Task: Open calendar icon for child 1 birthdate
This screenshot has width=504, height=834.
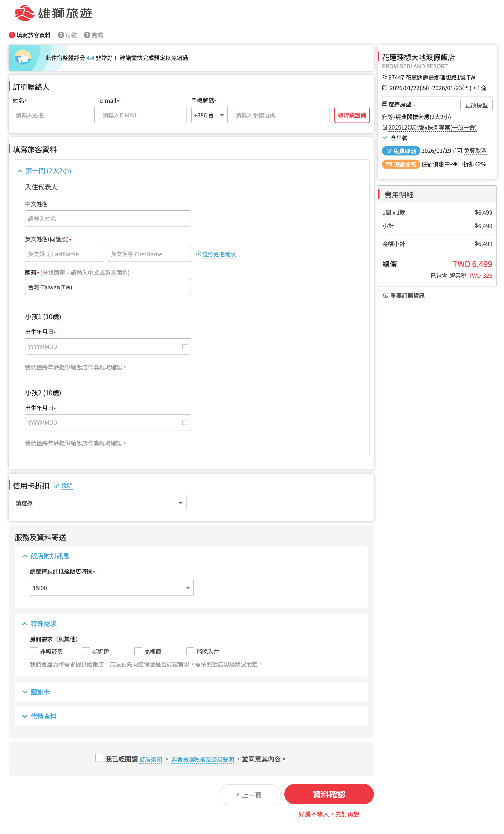Action: click(x=185, y=346)
